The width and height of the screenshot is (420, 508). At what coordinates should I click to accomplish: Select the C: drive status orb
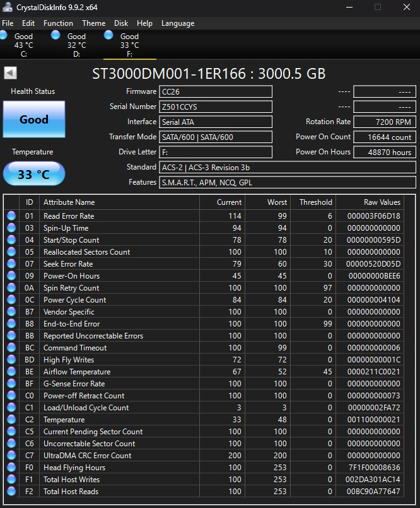click(x=4, y=35)
